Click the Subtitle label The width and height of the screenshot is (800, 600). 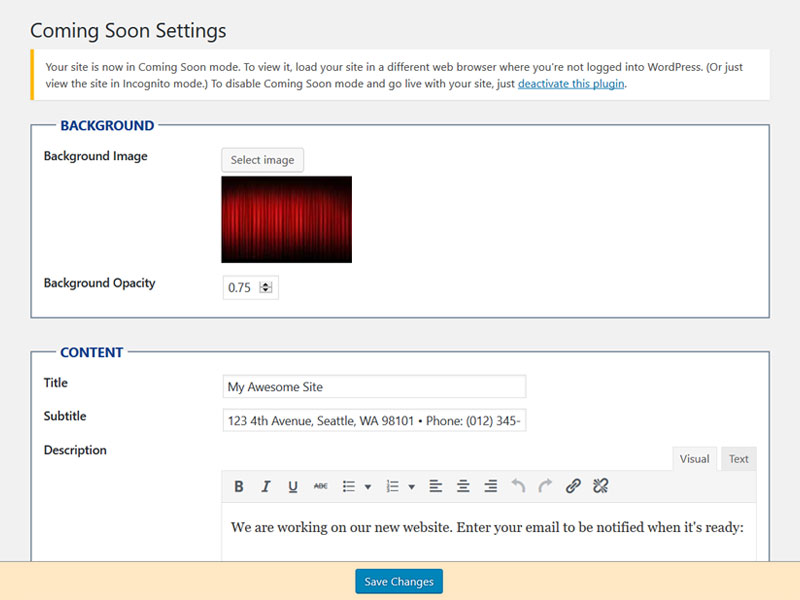(x=65, y=416)
